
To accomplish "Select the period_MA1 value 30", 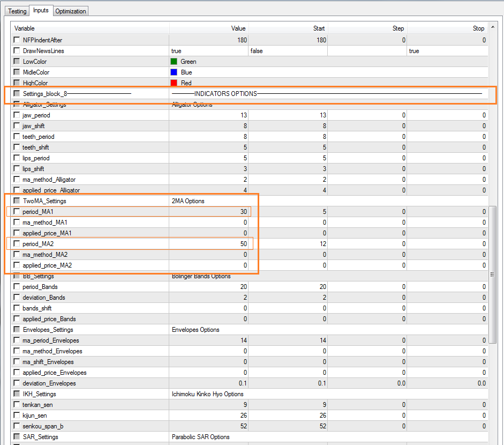I will click(244, 212).
